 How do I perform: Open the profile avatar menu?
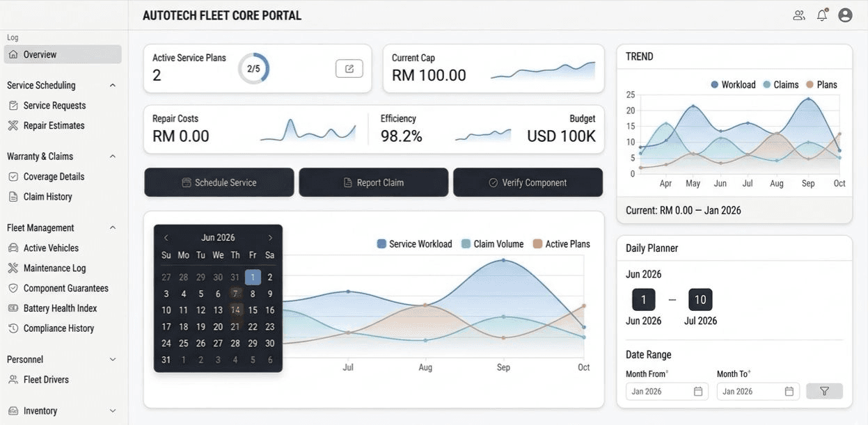(x=845, y=15)
